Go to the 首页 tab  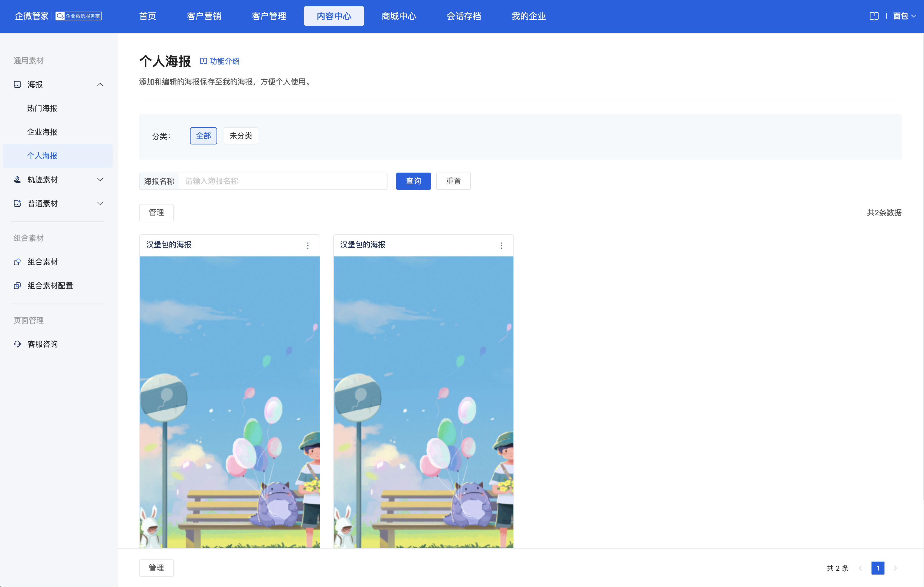click(148, 16)
